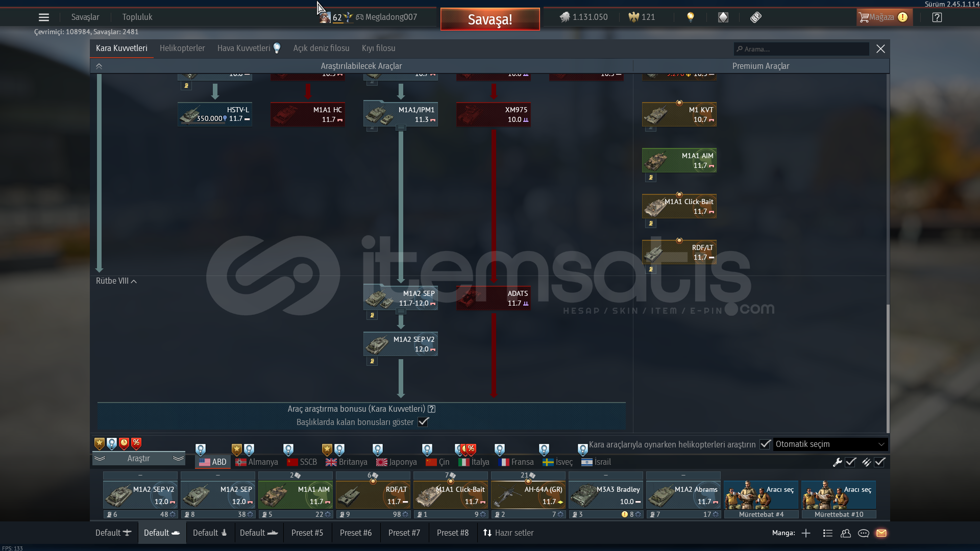Screen dimensions: 980x551
Task: Toggle the checkbox beside the wrench icon
Action: click(851, 462)
